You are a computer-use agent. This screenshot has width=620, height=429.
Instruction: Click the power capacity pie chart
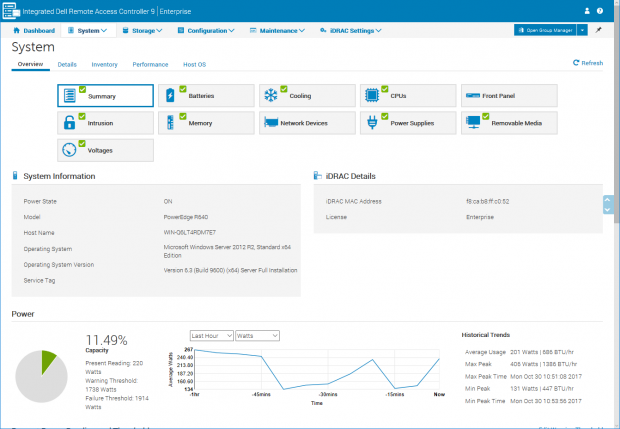[x=41, y=375]
